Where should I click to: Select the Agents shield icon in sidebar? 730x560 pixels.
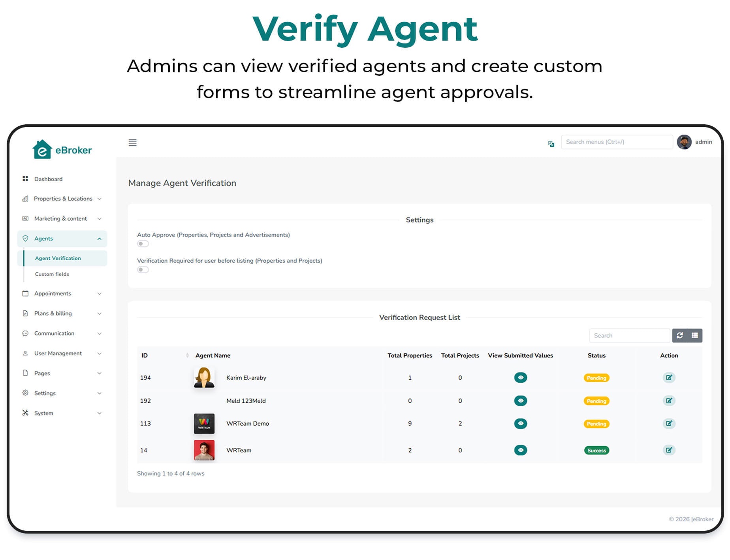pos(25,239)
